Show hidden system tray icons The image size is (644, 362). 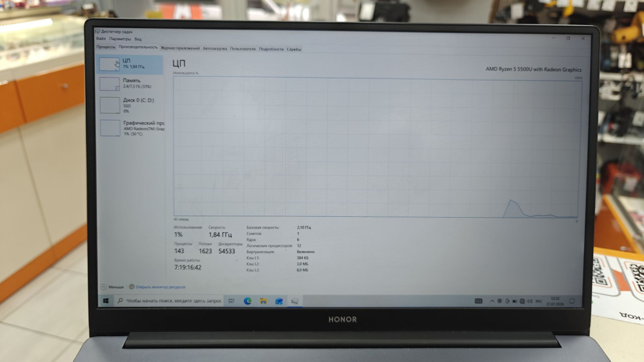pos(492,301)
